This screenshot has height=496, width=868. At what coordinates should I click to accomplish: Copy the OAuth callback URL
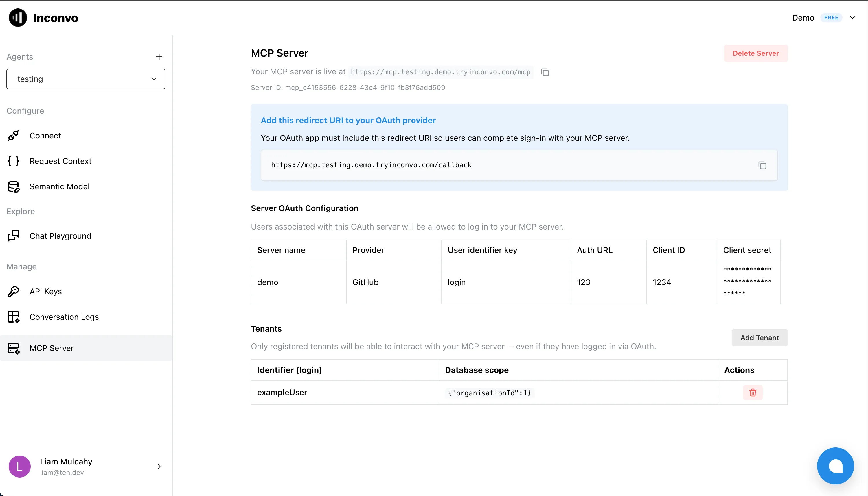(763, 165)
